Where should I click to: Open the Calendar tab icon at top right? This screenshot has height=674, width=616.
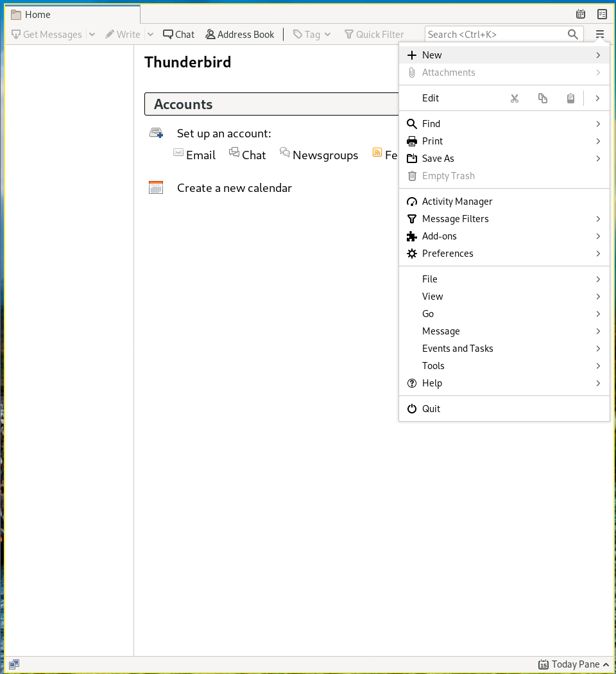click(x=581, y=14)
